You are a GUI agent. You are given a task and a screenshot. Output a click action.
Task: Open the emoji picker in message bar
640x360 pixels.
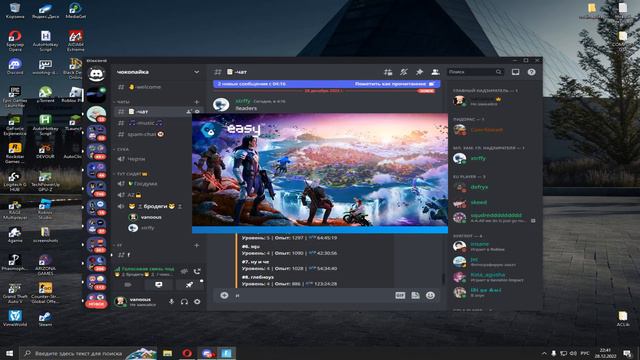(430, 295)
